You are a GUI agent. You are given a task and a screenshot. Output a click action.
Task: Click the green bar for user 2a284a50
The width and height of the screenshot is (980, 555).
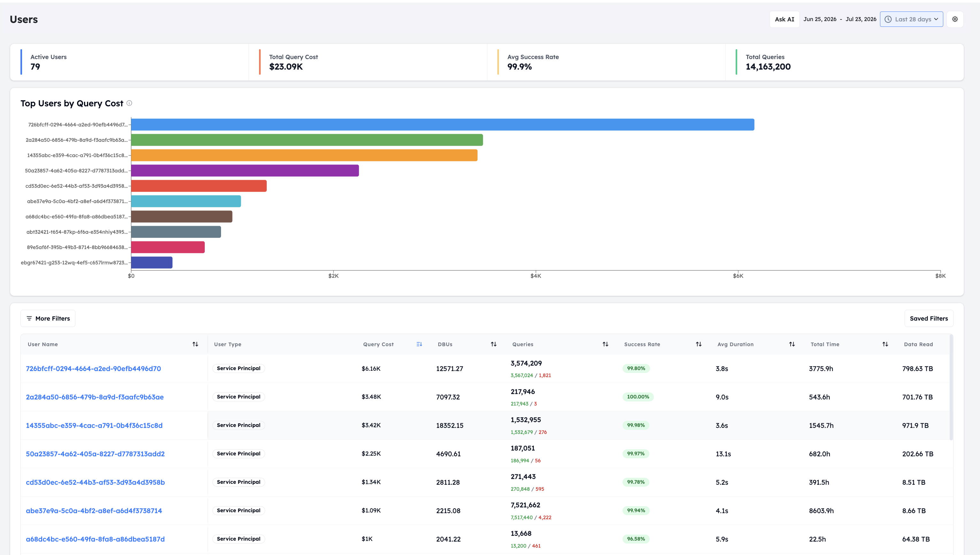[x=307, y=140]
